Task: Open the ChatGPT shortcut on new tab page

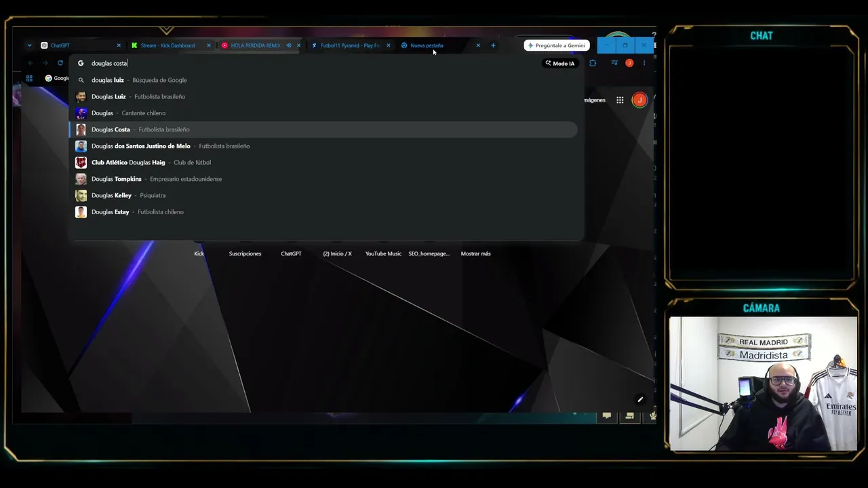Action: click(x=291, y=253)
